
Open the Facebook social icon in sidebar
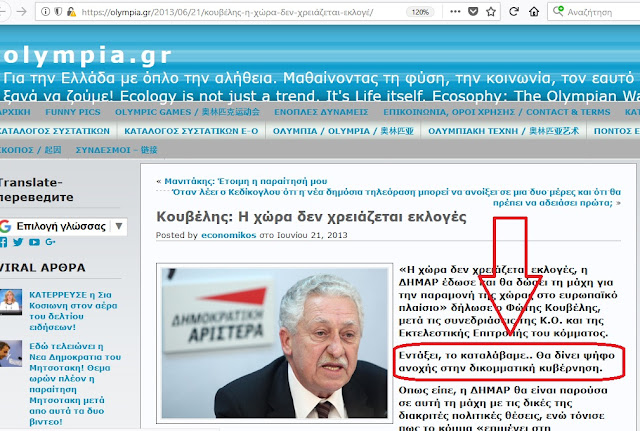click(x=3, y=242)
